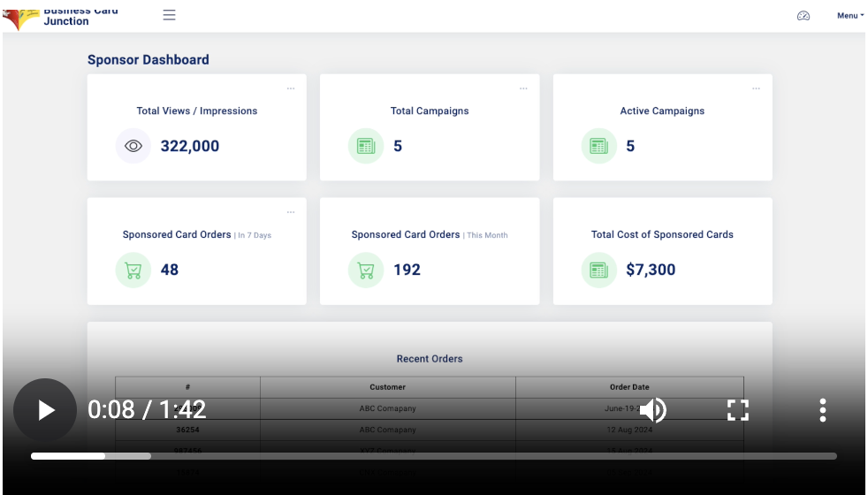Click the icon beside $7,300
Image resolution: width=868 pixels, height=495 pixels.
[599, 270]
